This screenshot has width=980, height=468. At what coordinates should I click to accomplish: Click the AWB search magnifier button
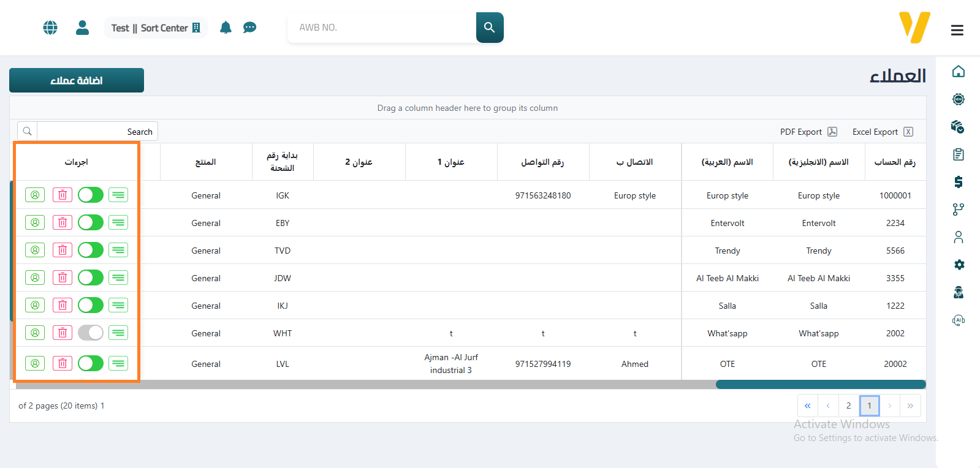click(x=489, y=28)
